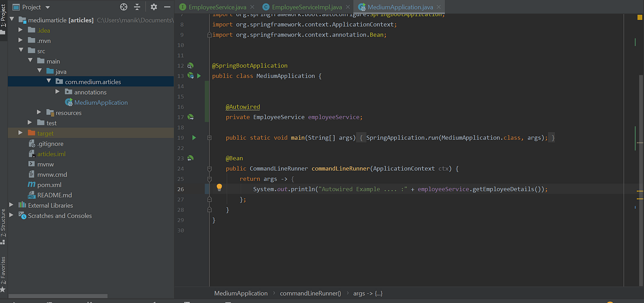
Task: Click the @Autowired annotation in code
Action: tap(243, 107)
